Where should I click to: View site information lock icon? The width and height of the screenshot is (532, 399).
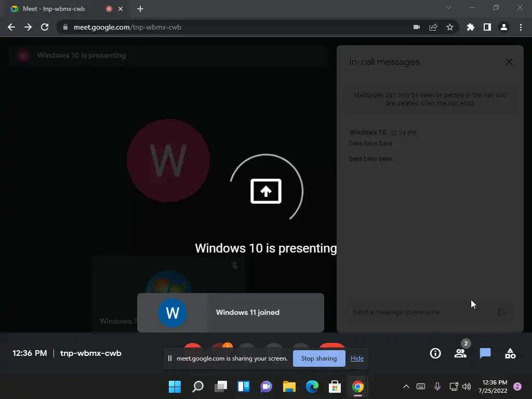coord(65,27)
